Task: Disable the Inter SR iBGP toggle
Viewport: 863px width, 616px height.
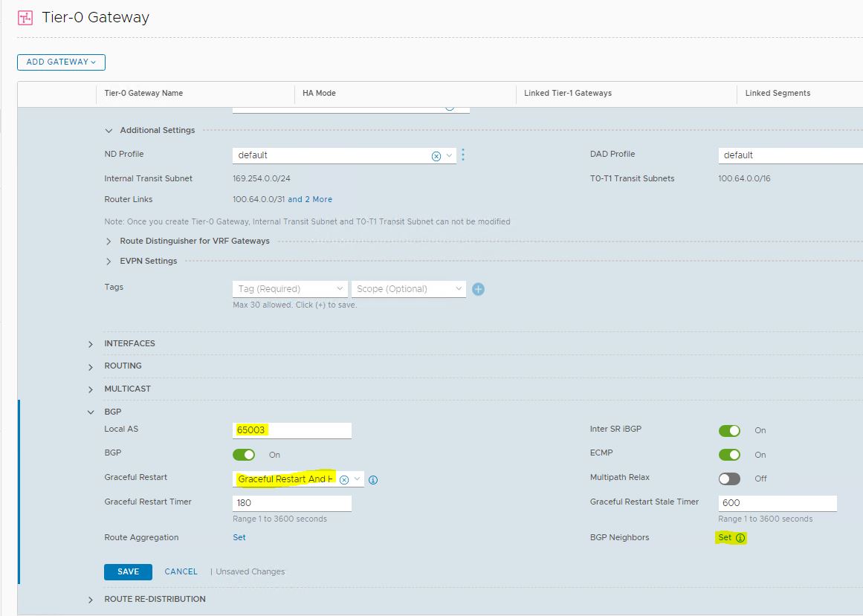Action: 729,431
